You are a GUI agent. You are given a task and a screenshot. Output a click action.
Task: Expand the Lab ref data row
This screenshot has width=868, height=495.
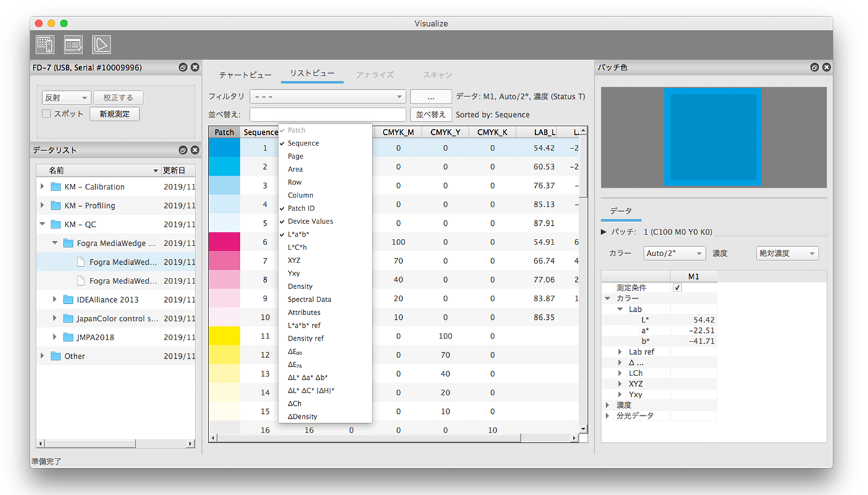[621, 351]
